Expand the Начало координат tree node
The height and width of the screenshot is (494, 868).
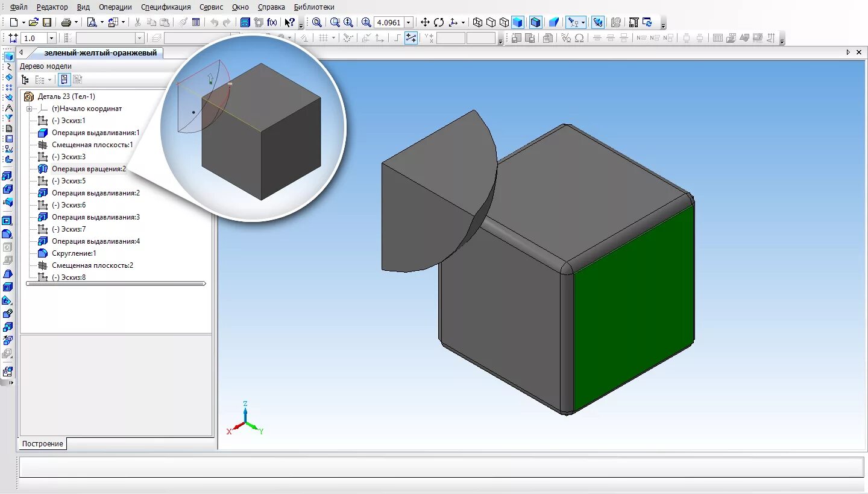(x=29, y=109)
